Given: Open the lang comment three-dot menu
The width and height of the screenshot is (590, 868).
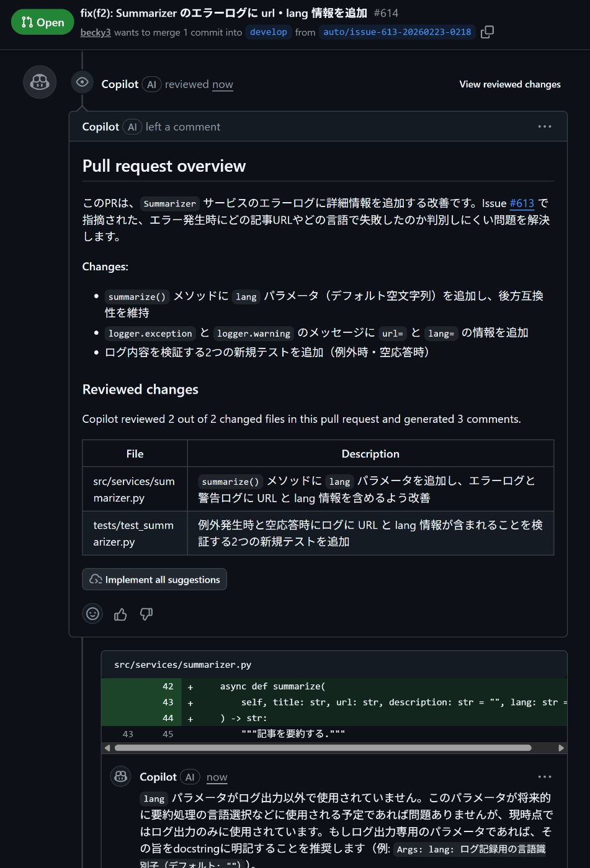Looking at the screenshot, I should 545,777.
